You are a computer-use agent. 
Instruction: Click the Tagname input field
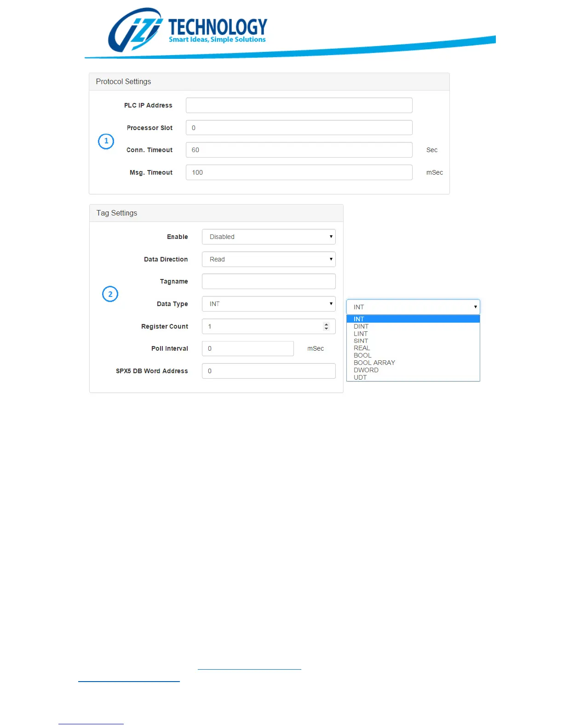tap(269, 281)
